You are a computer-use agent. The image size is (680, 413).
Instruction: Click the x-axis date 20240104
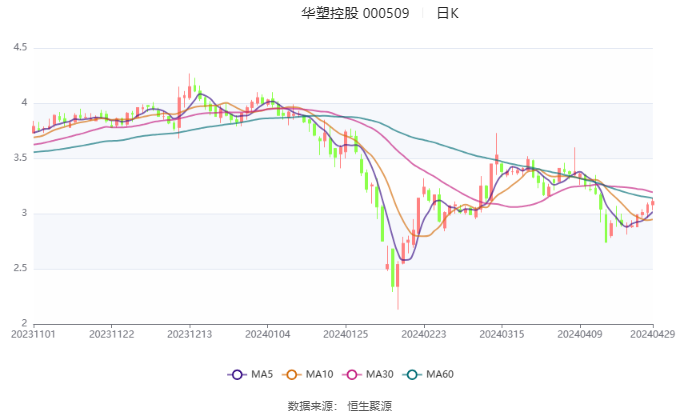point(268,334)
